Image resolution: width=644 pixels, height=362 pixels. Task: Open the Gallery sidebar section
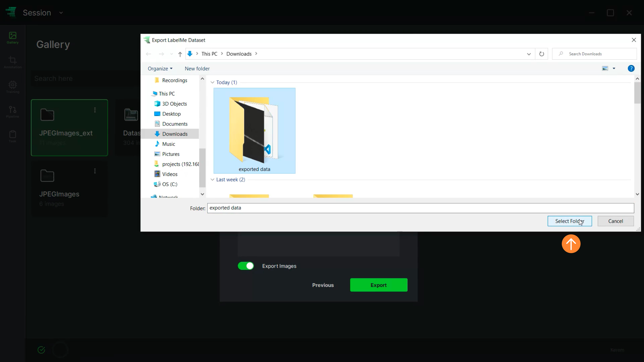tap(13, 38)
